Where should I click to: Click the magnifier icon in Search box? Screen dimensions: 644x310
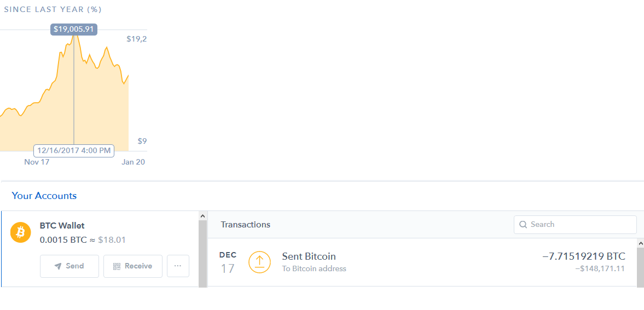click(523, 225)
